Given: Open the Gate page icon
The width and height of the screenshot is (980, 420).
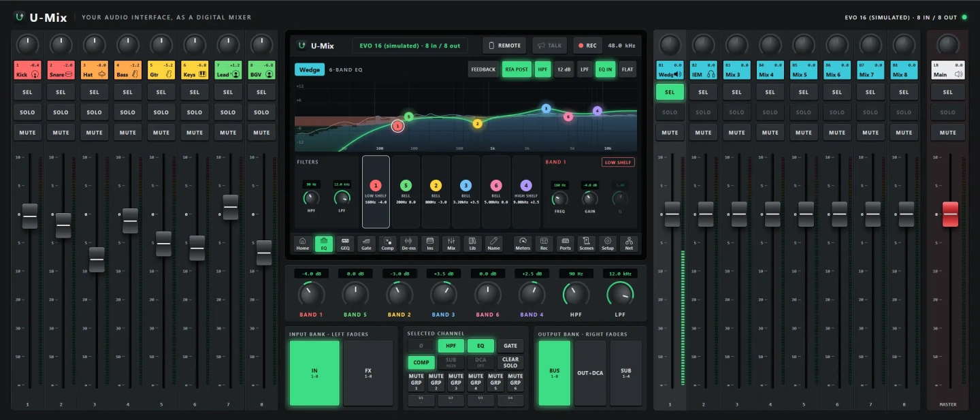Looking at the screenshot, I should click(366, 244).
